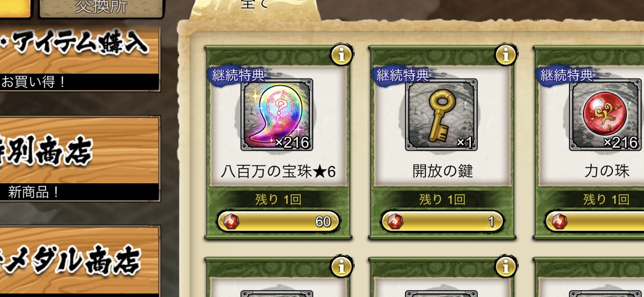Click the 新商品！ banner under 特別商店
This screenshot has height=297, width=644.
tap(79, 192)
